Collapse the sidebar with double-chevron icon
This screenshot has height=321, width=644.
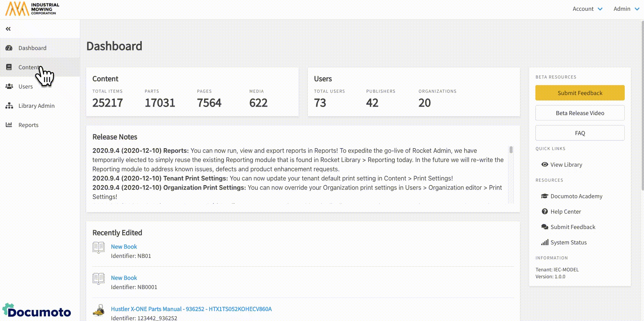[8, 29]
